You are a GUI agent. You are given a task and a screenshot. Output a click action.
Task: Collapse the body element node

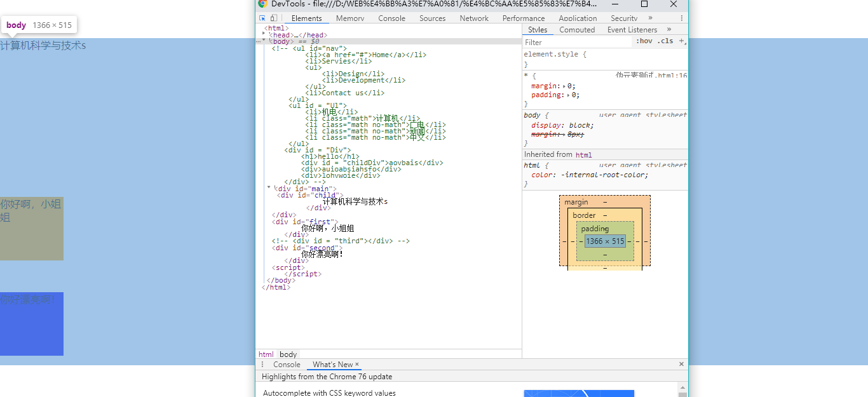(264, 40)
